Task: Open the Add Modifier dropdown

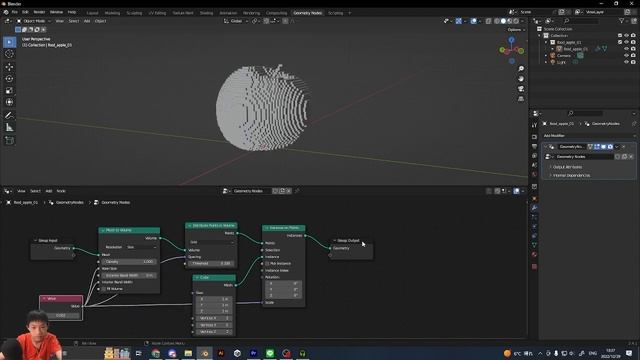Action: (589, 136)
